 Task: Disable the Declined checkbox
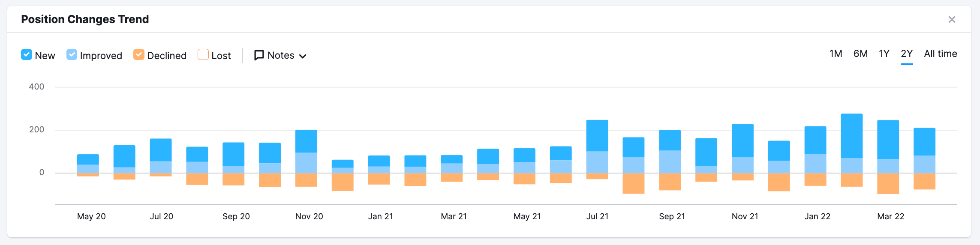pos(138,54)
